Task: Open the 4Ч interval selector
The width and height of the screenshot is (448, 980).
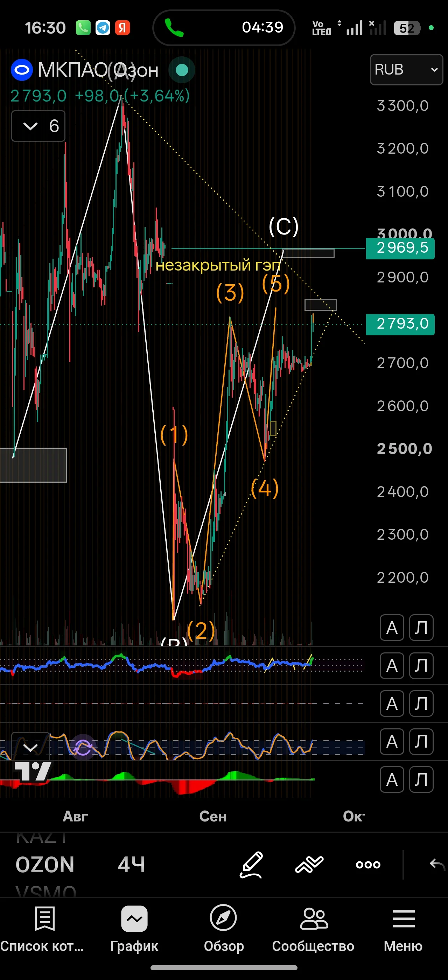Action: coord(132,864)
